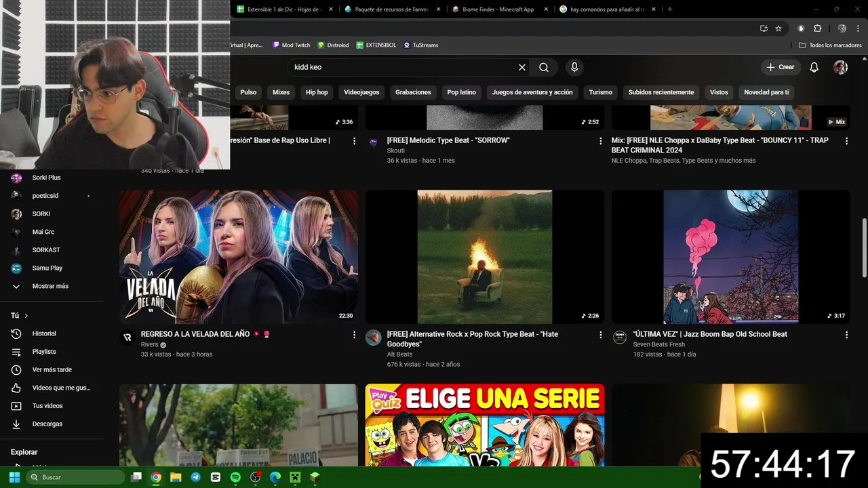
Task: Open the ÚLTIMA VEZ jazz thumbnail
Action: (731, 257)
